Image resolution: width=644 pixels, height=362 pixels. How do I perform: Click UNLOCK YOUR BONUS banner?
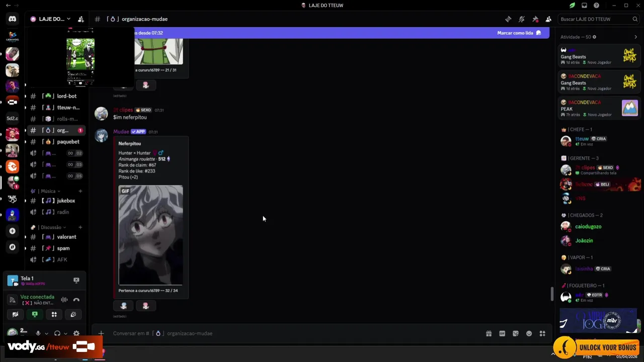click(x=596, y=347)
